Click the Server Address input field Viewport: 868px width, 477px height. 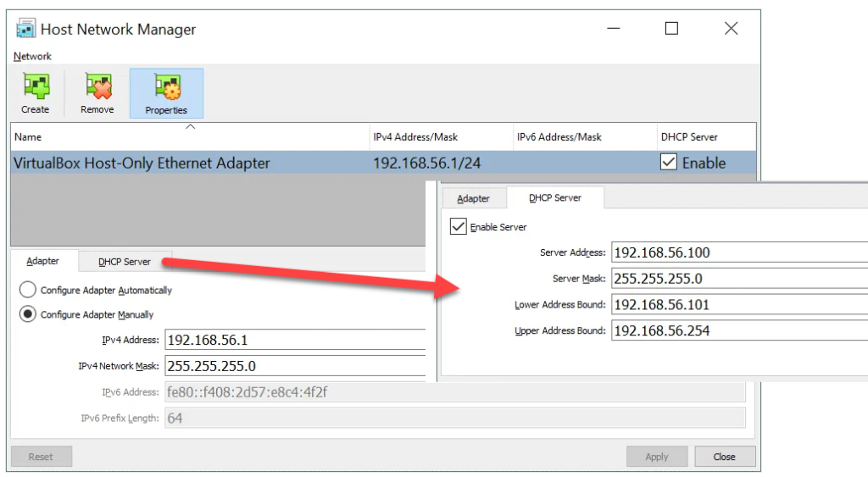pos(739,252)
